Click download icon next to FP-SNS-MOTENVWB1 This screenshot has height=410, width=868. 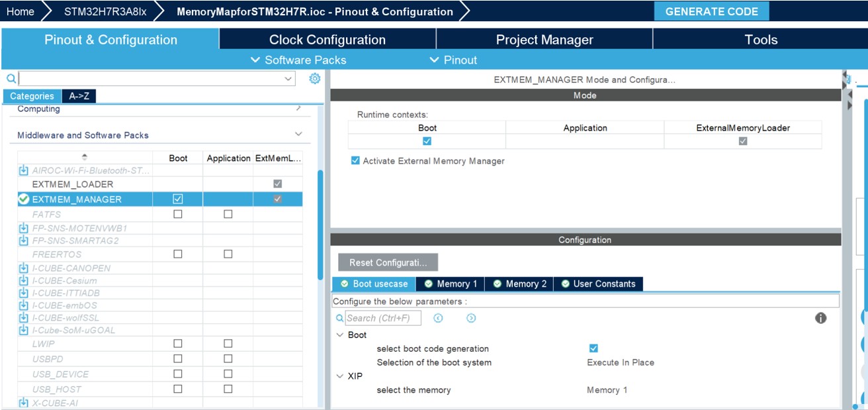click(24, 228)
